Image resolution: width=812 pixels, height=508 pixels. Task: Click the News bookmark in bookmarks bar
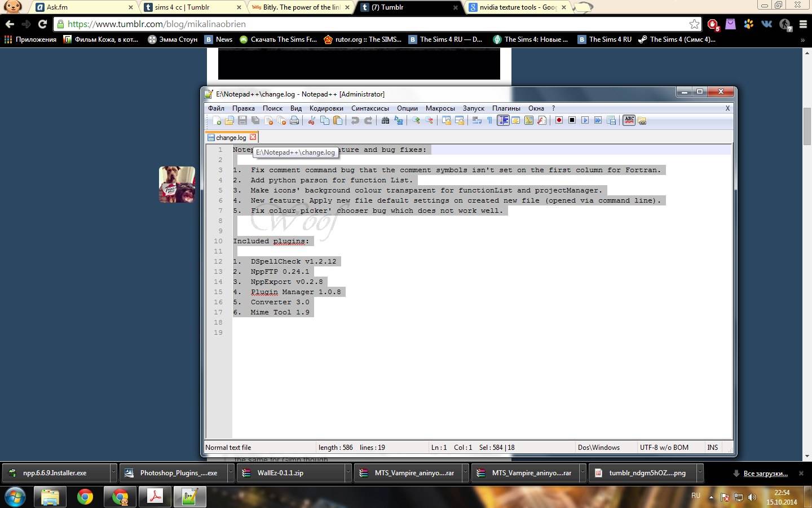pos(223,40)
